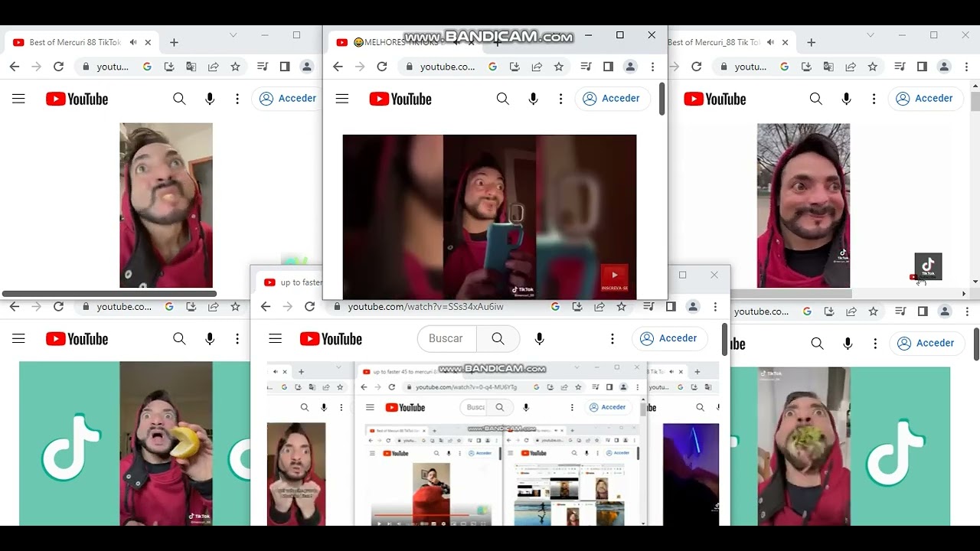Screen dimensions: 980x551
Task: Click the Google icon in the front window's address bar
Action: click(492, 67)
